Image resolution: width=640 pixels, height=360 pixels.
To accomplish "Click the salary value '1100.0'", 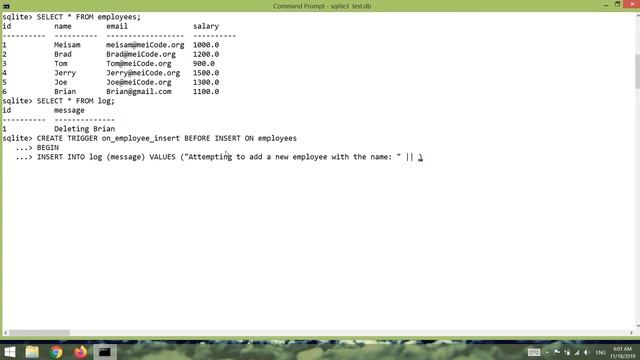I will pyautogui.click(x=206, y=92).
